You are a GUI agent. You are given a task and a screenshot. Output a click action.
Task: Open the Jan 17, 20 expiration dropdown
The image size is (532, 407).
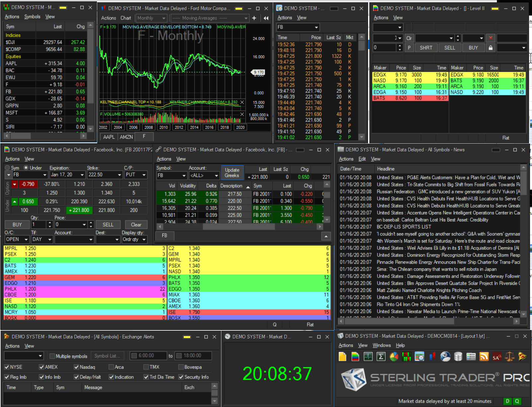[x=67, y=175]
